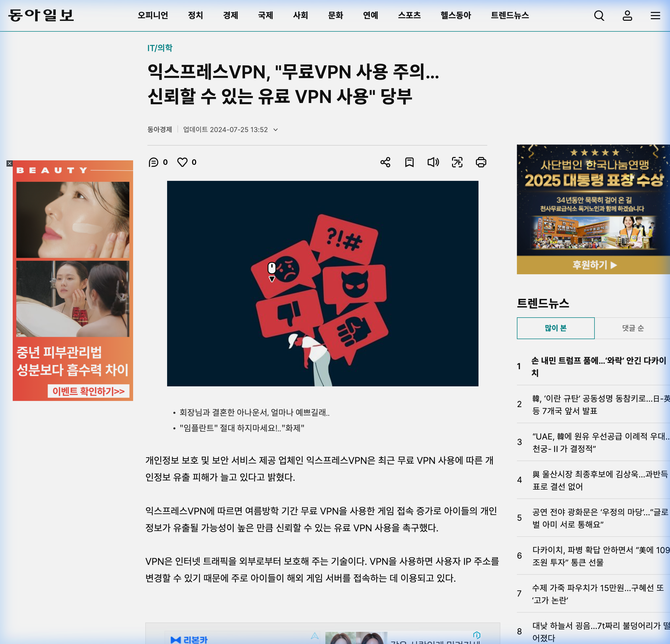Open 연예 menu
The image size is (670, 644).
(x=371, y=15)
